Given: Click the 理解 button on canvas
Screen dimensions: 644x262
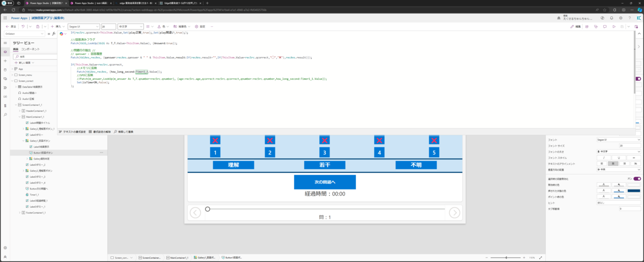Looking at the screenshot, I should coord(233,165).
